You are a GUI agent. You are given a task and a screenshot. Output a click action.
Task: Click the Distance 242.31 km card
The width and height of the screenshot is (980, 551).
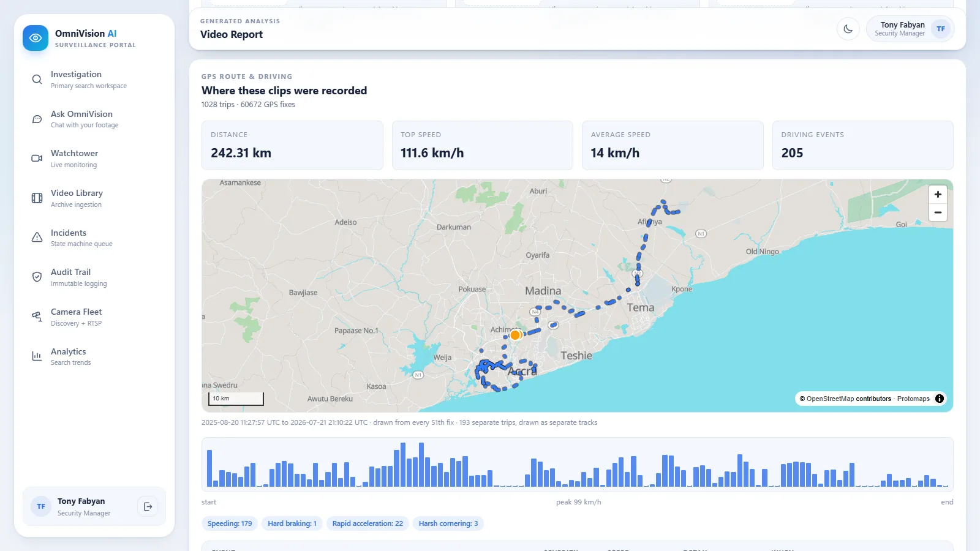[292, 145]
